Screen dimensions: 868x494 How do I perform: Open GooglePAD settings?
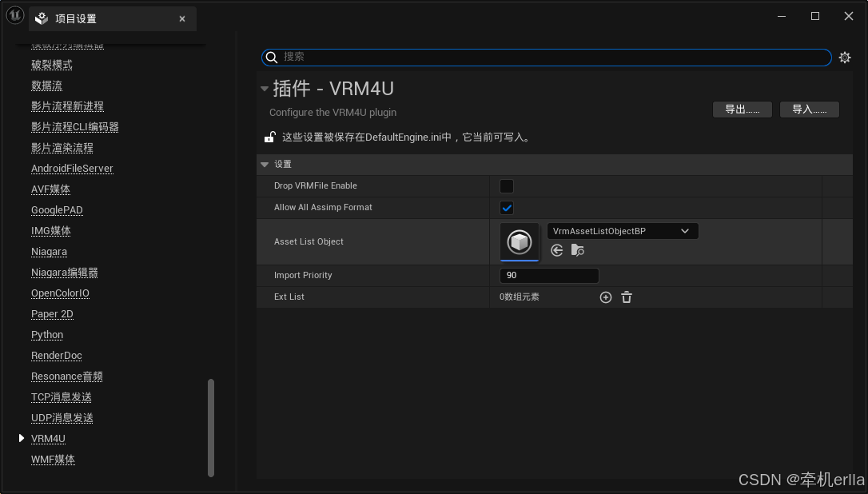[57, 210]
